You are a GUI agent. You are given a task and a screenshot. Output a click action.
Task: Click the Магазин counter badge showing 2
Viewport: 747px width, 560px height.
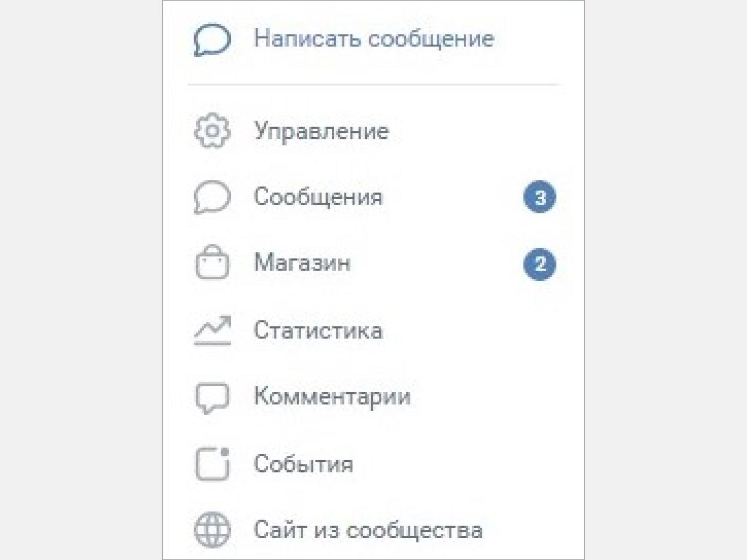click(540, 264)
